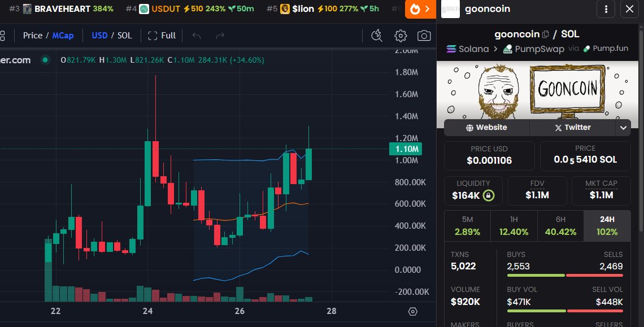Screen dimensions: 644x327
Task: Set chart currency to USD
Action: coord(99,36)
